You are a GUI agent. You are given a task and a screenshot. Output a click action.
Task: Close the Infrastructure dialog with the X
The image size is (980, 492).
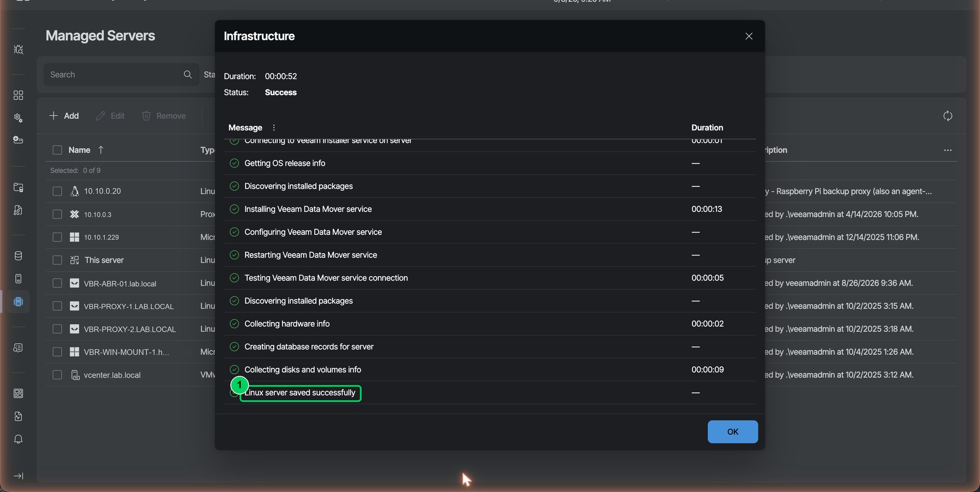pos(749,36)
